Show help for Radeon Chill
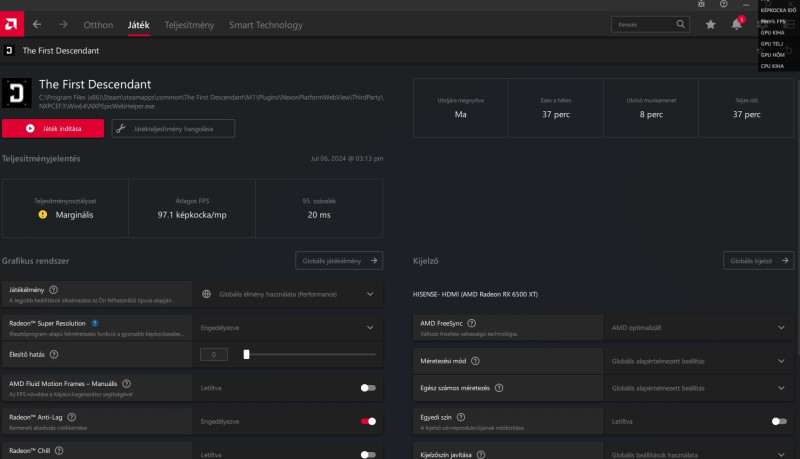800x459 pixels. tap(59, 451)
